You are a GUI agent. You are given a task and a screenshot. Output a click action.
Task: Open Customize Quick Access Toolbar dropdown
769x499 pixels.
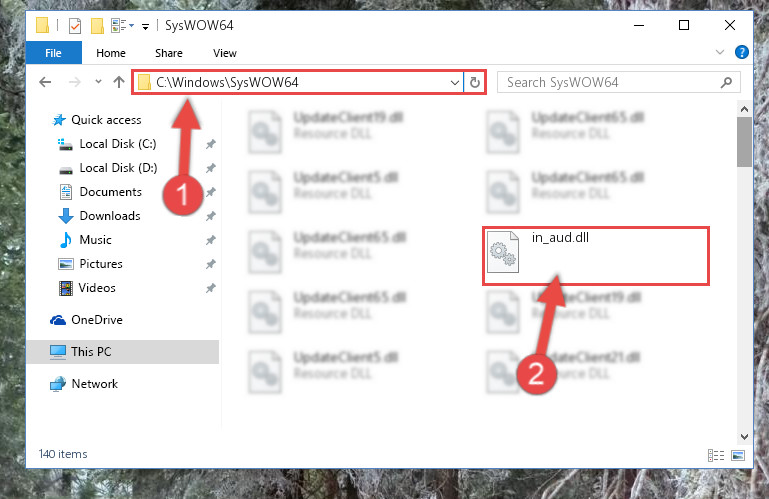tap(145, 26)
